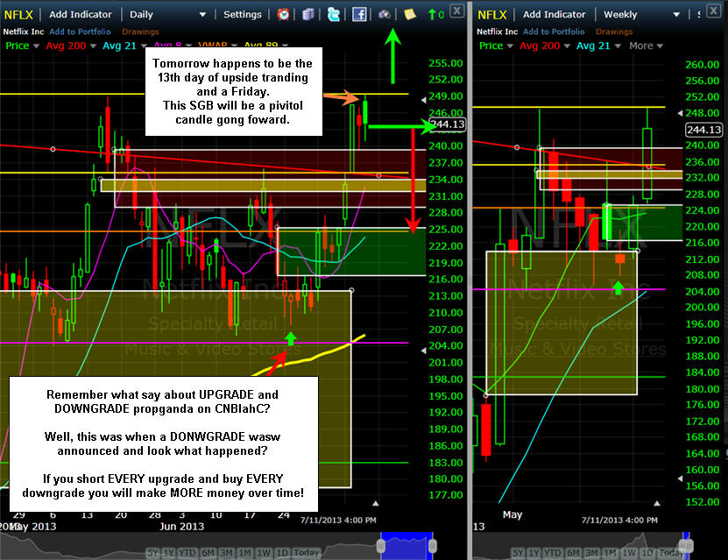Select YTD range in Daily chart
This screenshot has width=728, height=560.
click(x=187, y=553)
